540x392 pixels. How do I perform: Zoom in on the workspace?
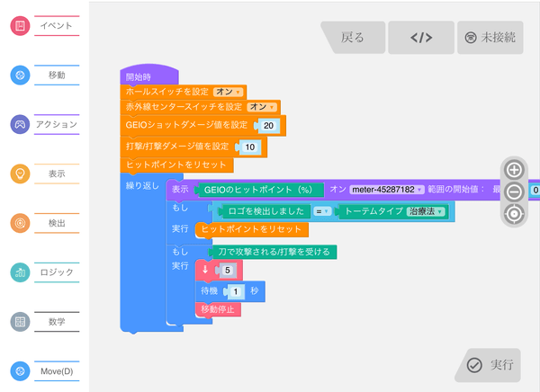pyautogui.click(x=514, y=169)
